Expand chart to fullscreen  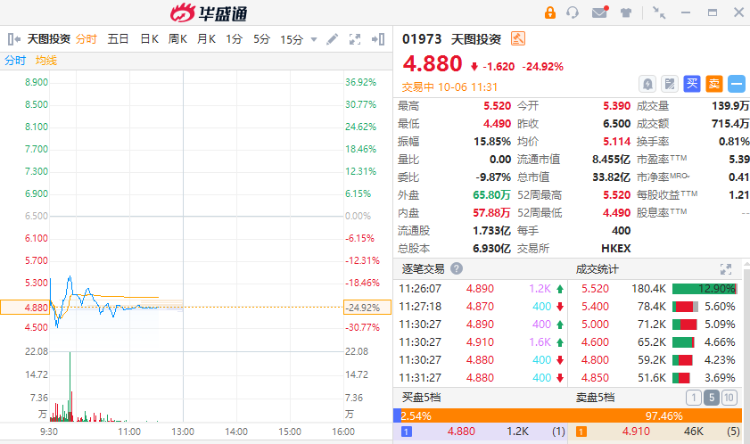354,39
